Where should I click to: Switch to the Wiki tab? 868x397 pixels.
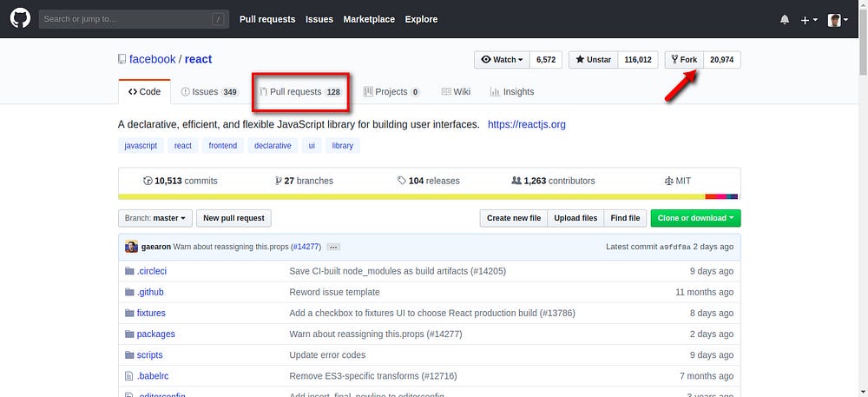(x=457, y=92)
